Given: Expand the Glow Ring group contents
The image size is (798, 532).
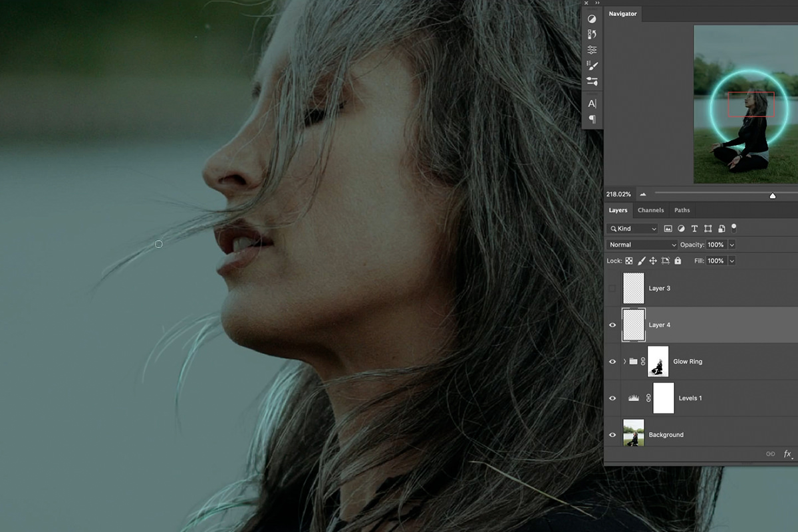Looking at the screenshot, I should pos(625,361).
